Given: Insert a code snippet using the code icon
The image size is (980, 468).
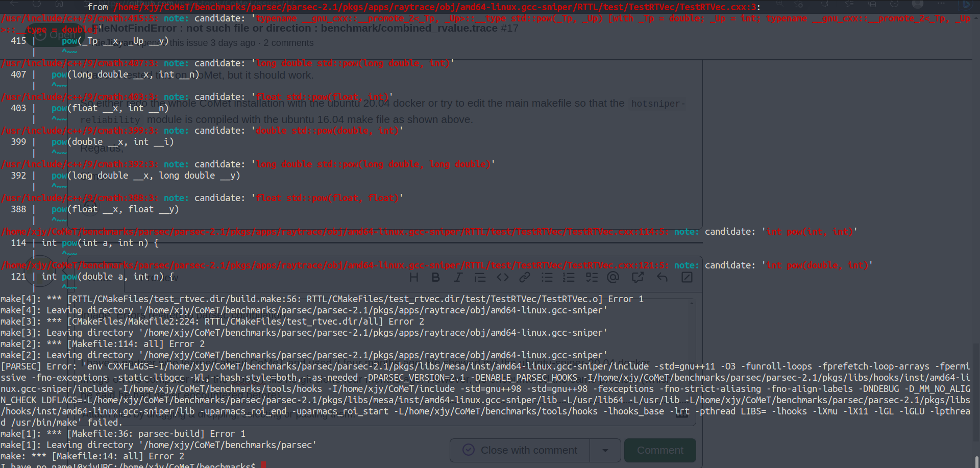Looking at the screenshot, I should coord(503,277).
